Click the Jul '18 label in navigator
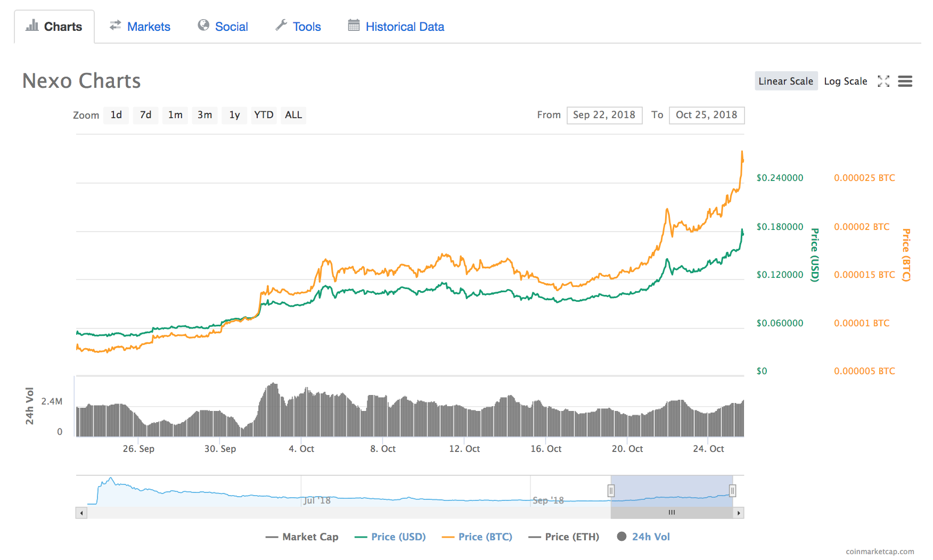 (317, 500)
